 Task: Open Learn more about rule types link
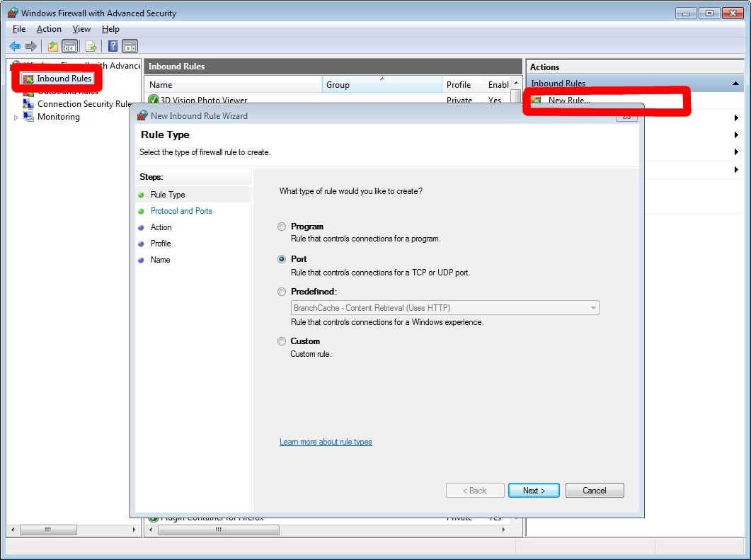tap(326, 442)
